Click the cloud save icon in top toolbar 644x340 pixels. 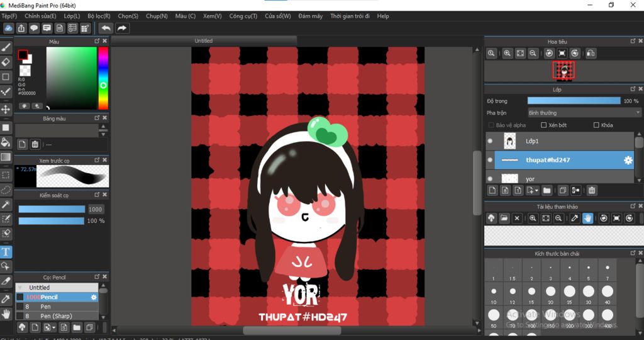coord(9,28)
